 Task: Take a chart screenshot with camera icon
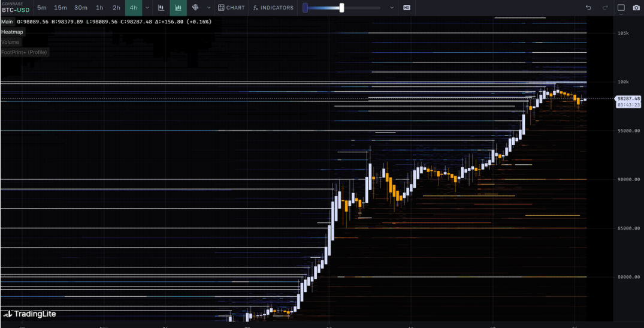[636, 8]
